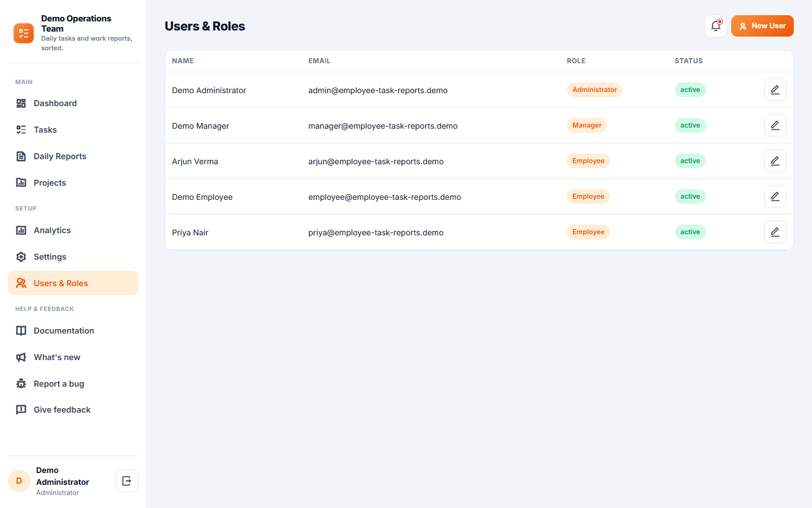The image size is (812, 508).
Task: Click the Give feedback speech bubble icon
Action: click(21, 410)
